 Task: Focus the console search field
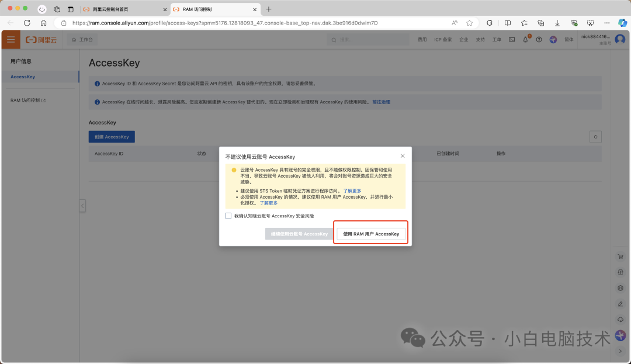[x=368, y=39]
